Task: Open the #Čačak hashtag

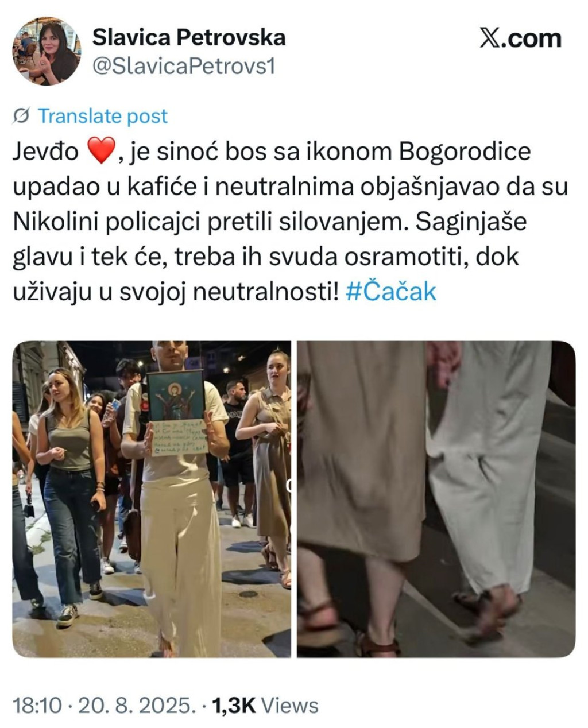Action: [391, 292]
